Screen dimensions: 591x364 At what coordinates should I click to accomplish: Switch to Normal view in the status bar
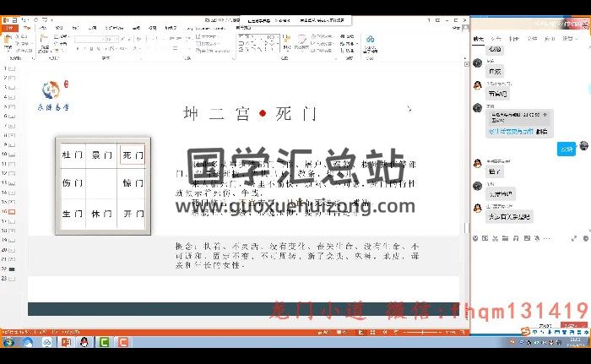(x=361, y=332)
